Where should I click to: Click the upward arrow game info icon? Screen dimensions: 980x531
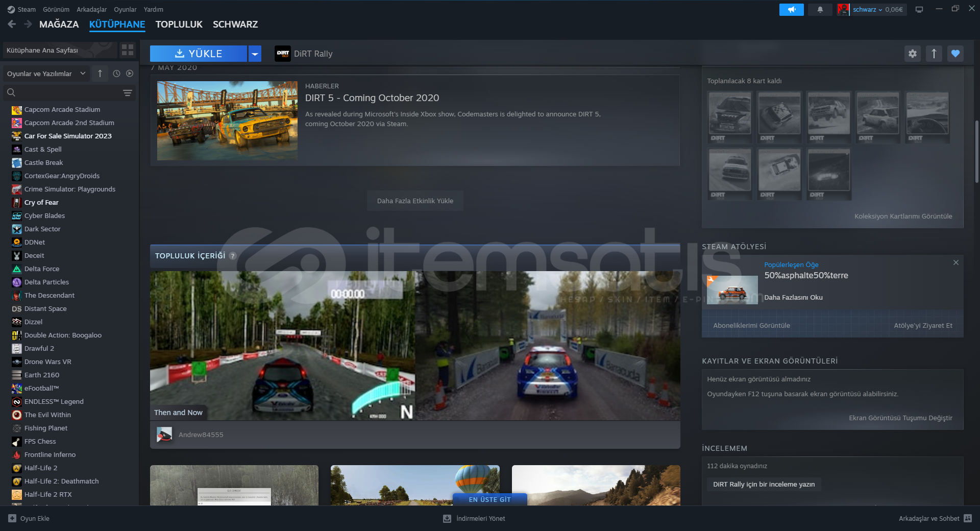click(934, 54)
